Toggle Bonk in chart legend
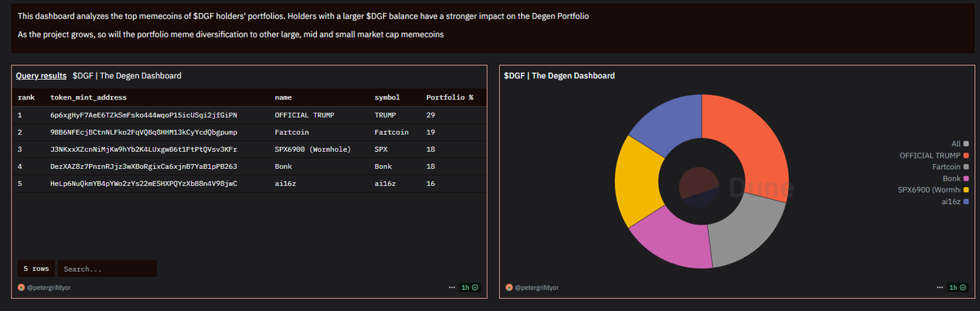Viewport: 980px width, 311px height. (955, 178)
